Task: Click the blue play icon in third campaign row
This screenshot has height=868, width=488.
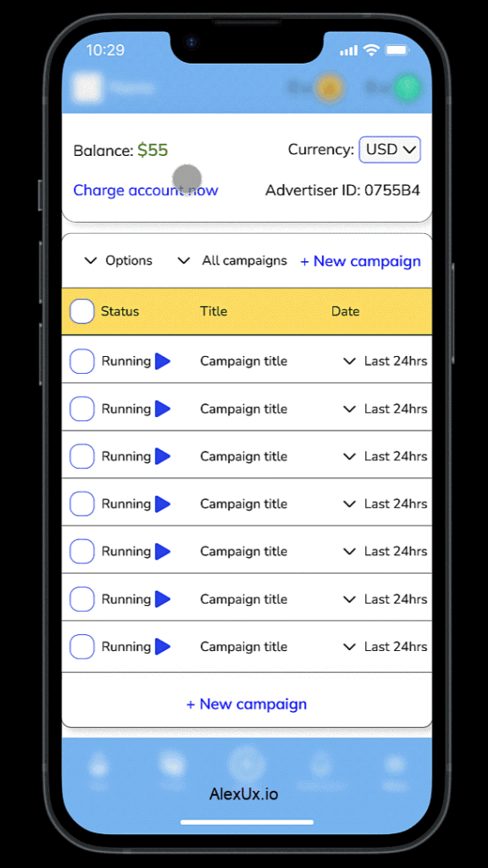Action: point(163,456)
